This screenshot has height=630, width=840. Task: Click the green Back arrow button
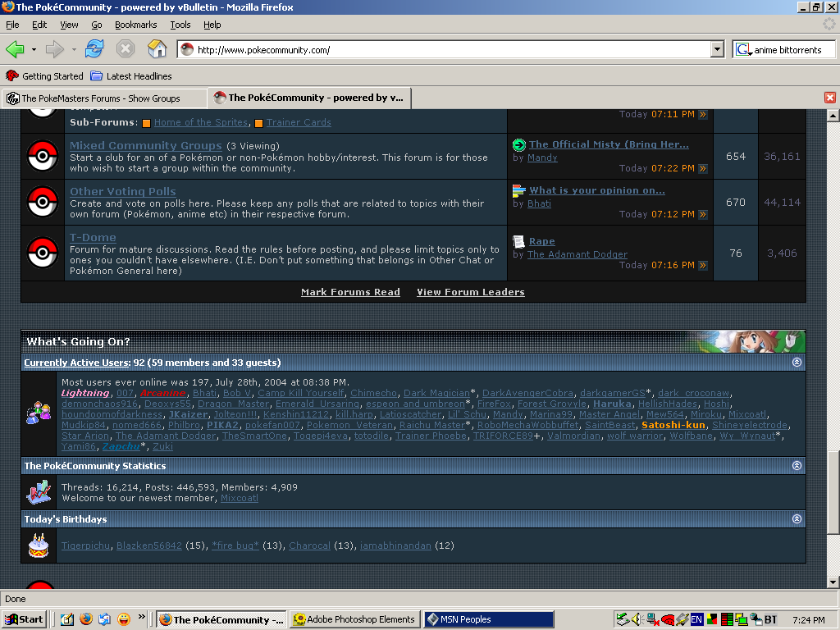coord(15,50)
